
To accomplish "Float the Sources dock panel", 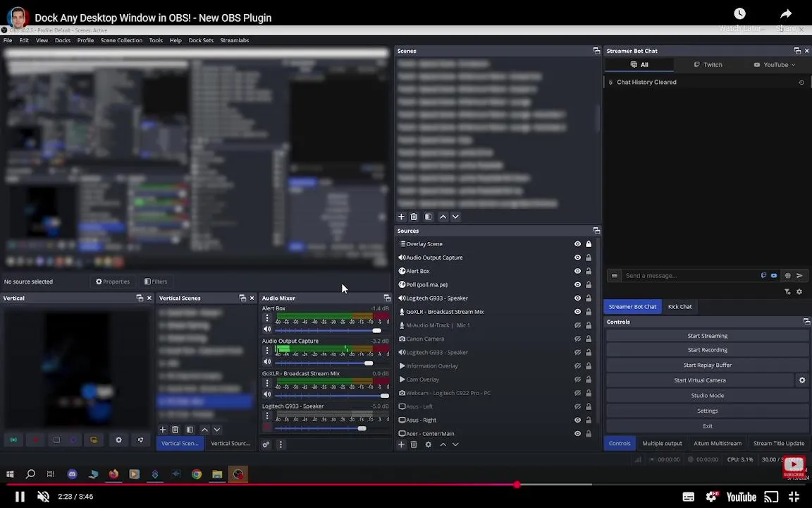I will point(596,231).
